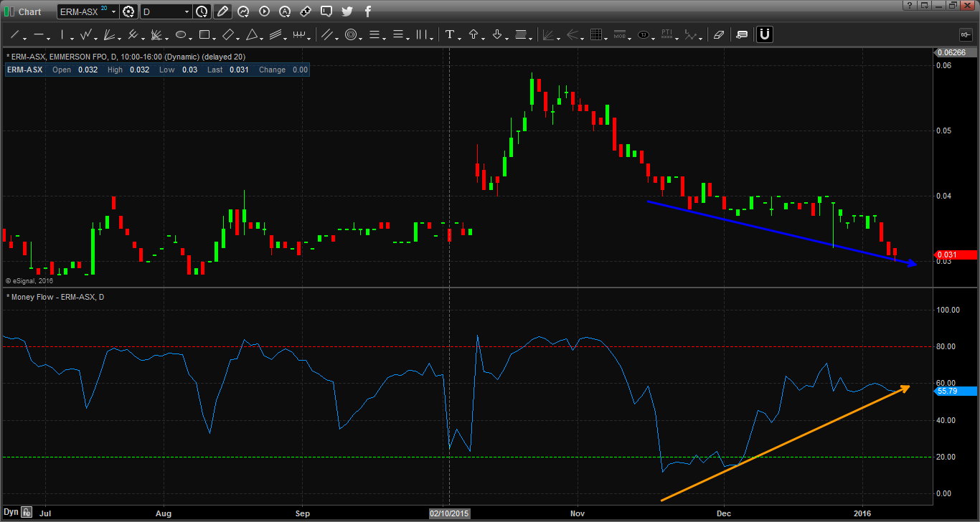This screenshot has height=522, width=980.
Task: Expand the text tool options arrow
Action: click(x=460, y=37)
